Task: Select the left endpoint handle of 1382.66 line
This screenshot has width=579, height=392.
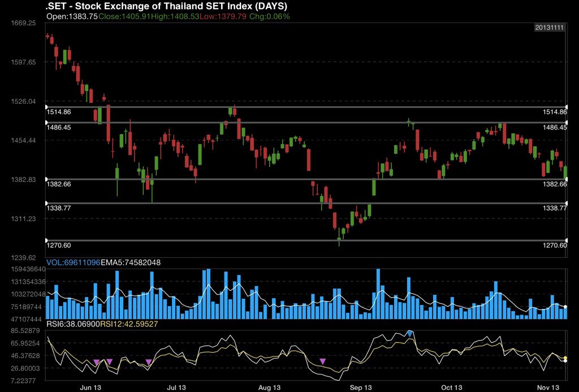Action: click(x=46, y=179)
